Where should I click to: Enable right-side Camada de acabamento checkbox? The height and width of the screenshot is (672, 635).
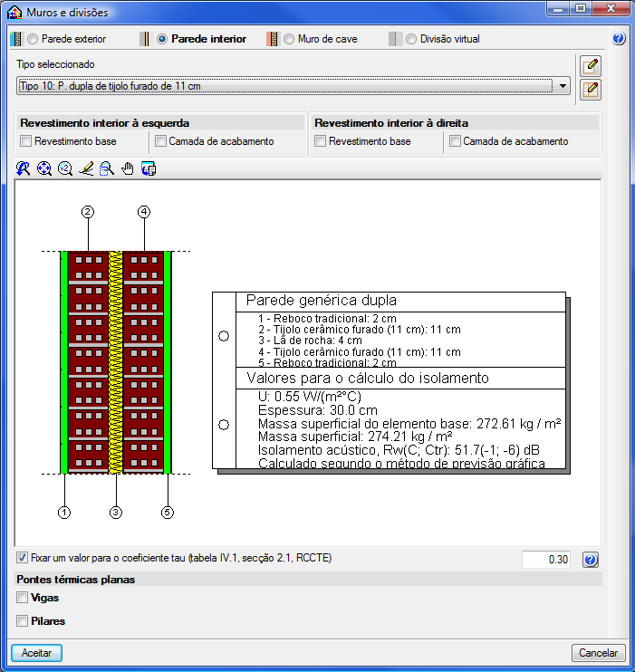pyautogui.click(x=455, y=141)
